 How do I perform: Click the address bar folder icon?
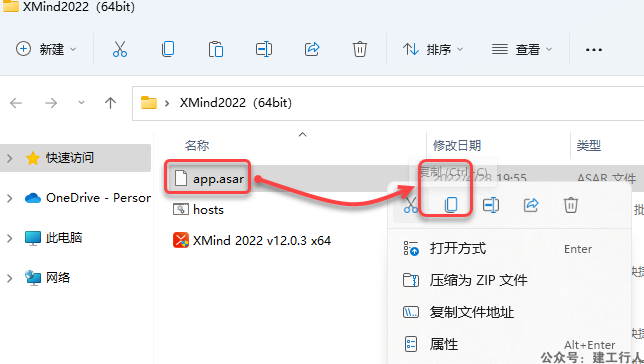pos(149,103)
